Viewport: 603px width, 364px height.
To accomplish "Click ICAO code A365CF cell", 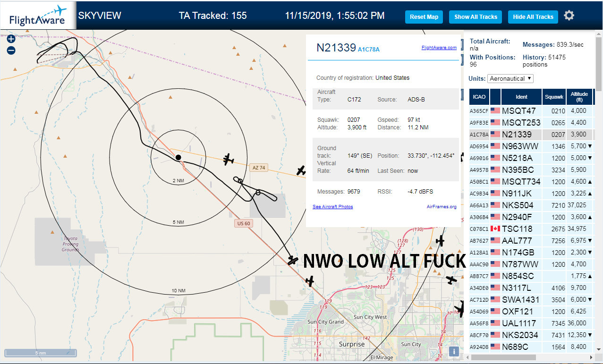I will tap(479, 111).
